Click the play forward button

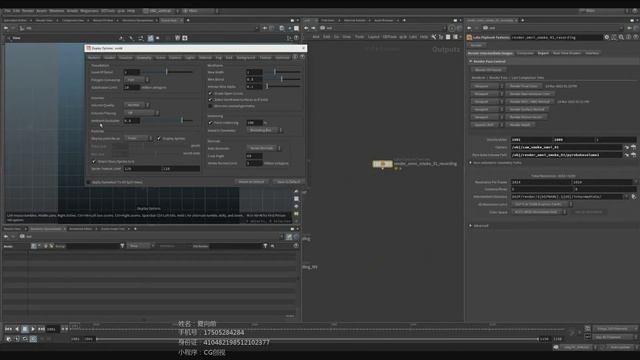pyautogui.click(x=33, y=329)
